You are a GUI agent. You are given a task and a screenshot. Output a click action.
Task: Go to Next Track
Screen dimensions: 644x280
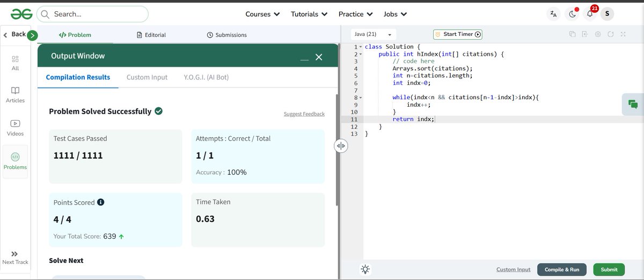click(x=15, y=257)
